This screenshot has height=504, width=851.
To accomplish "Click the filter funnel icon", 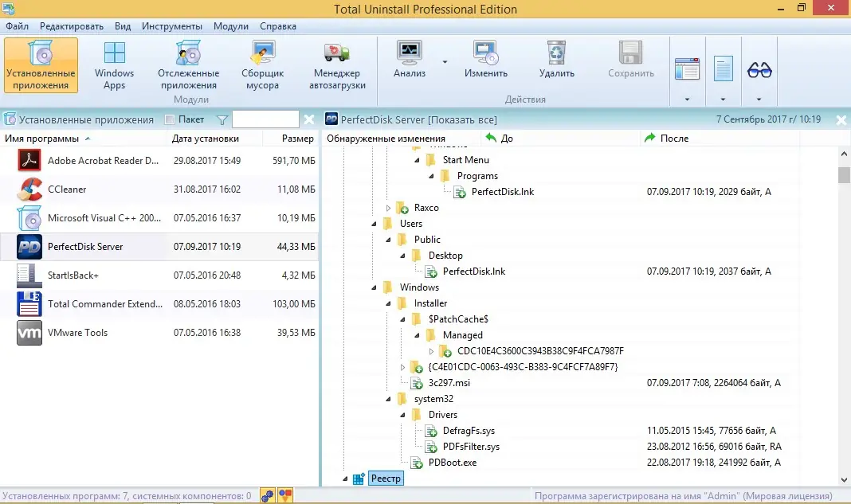I will click(222, 120).
